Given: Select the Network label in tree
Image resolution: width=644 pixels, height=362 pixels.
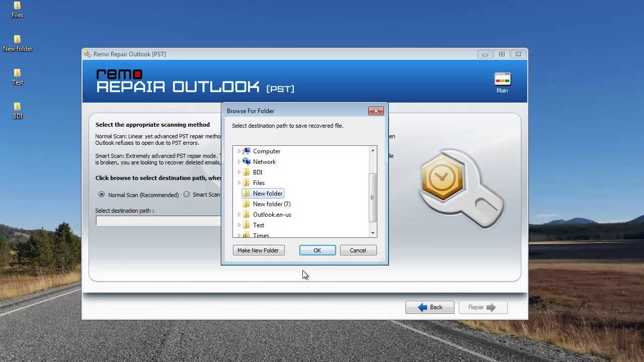Looking at the screenshot, I should 264,162.
